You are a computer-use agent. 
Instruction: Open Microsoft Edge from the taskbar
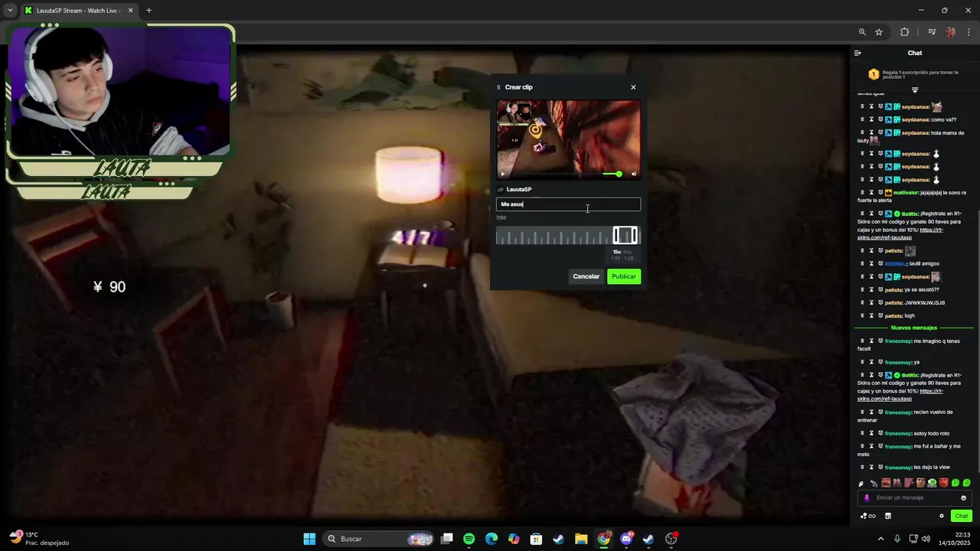click(x=492, y=539)
